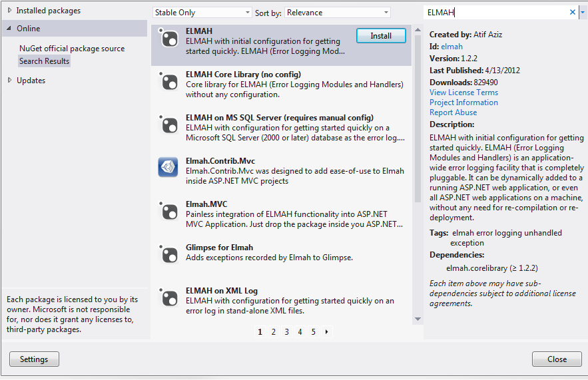Select the Elmah.Contrib.Mvc result title

220,161
